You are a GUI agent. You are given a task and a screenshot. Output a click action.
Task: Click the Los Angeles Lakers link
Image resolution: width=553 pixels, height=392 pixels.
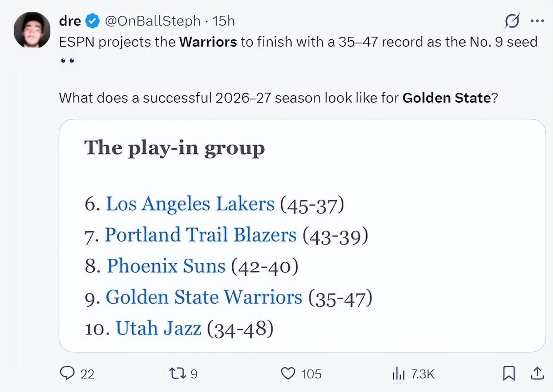click(190, 204)
